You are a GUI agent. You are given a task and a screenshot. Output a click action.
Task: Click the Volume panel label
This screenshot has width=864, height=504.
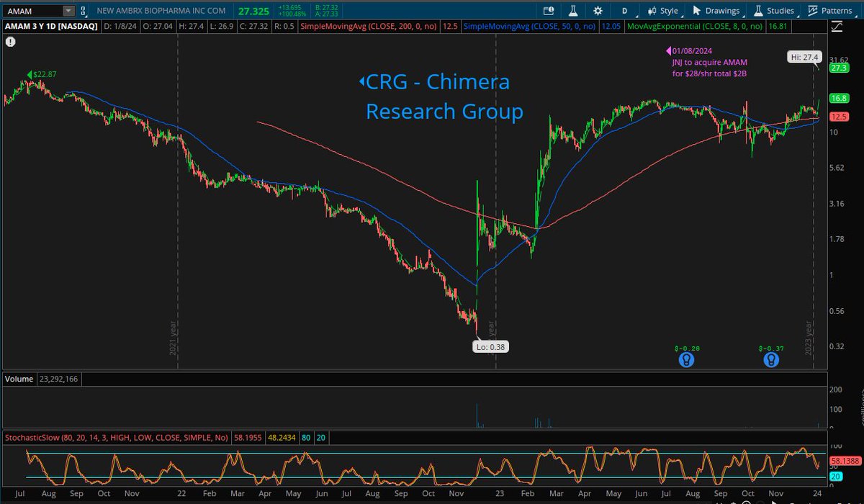[18, 378]
